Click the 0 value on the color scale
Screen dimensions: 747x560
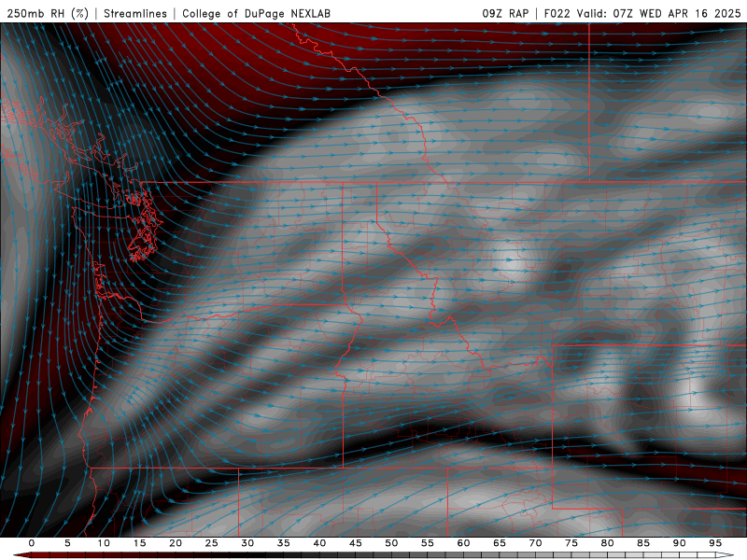click(x=32, y=543)
